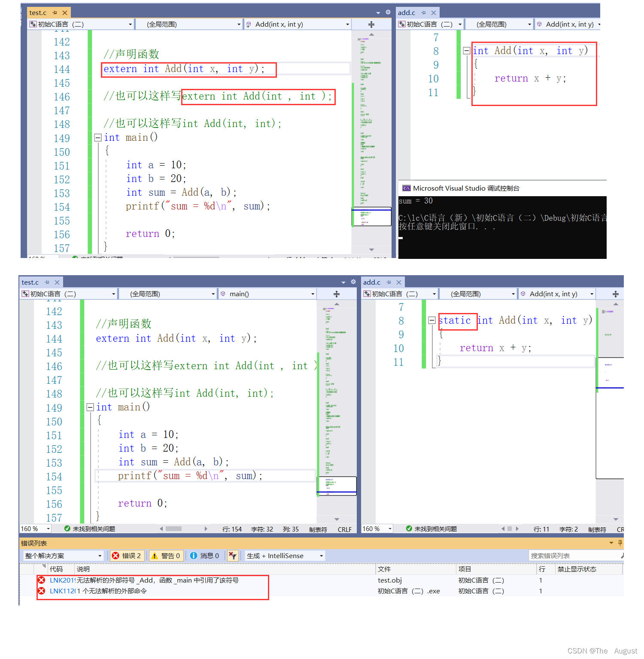644x659 pixels.
Task: Click the 搜索错误列表 search field
Action: [x=576, y=556]
